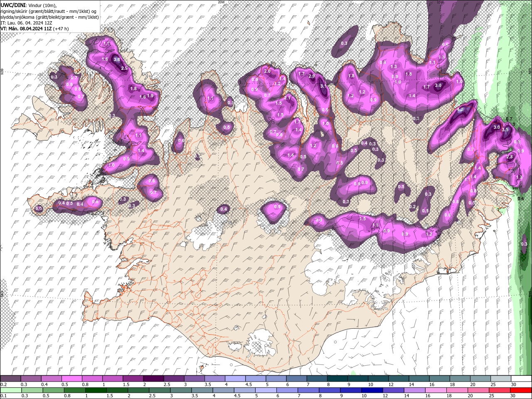Viewport: 532px width, 399px height.
Task: Select the 1.5 purple swatch in the upper legend
Action: click(133, 378)
